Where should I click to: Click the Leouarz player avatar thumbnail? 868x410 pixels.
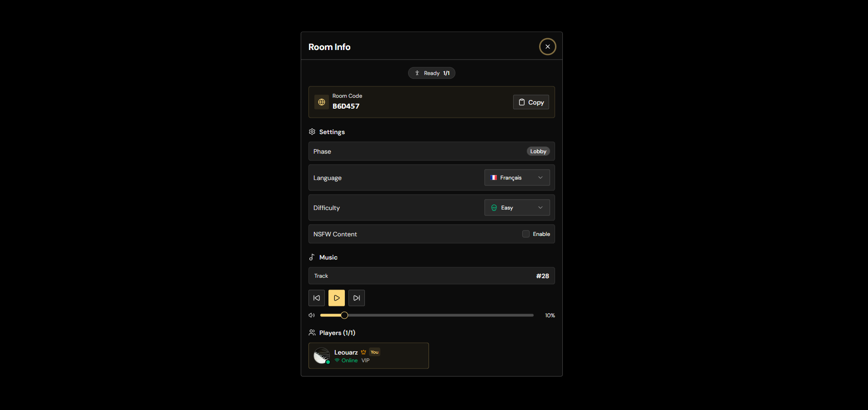(x=322, y=355)
